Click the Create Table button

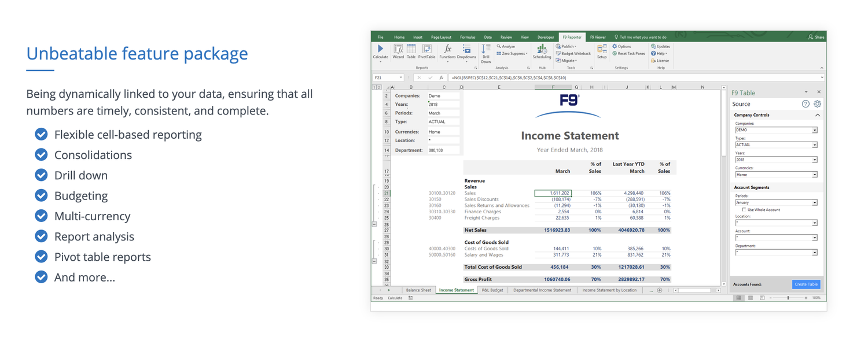pos(807,284)
